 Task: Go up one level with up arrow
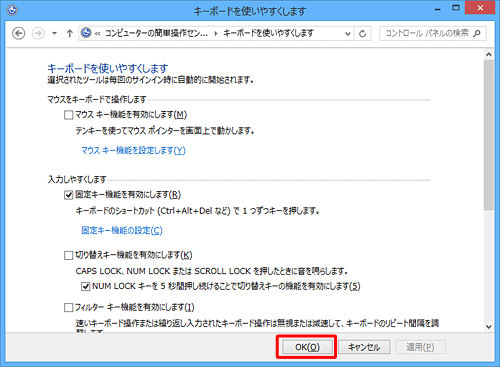pyautogui.click(x=69, y=33)
